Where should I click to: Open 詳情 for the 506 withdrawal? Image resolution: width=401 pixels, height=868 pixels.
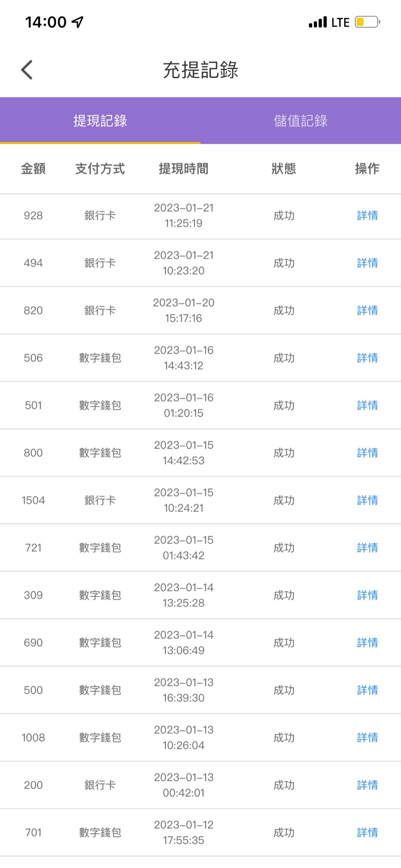(x=367, y=358)
